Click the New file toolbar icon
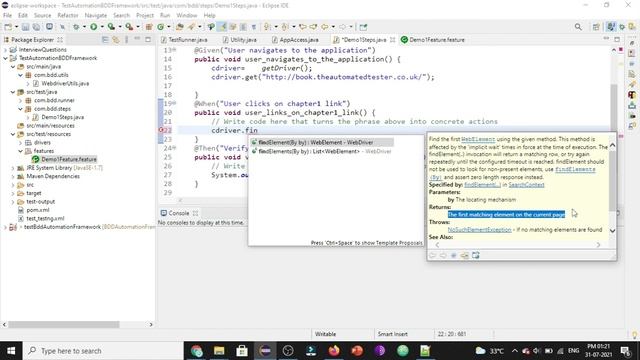The height and width of the screenshot is (360, 640). click(x=8, y=27)
